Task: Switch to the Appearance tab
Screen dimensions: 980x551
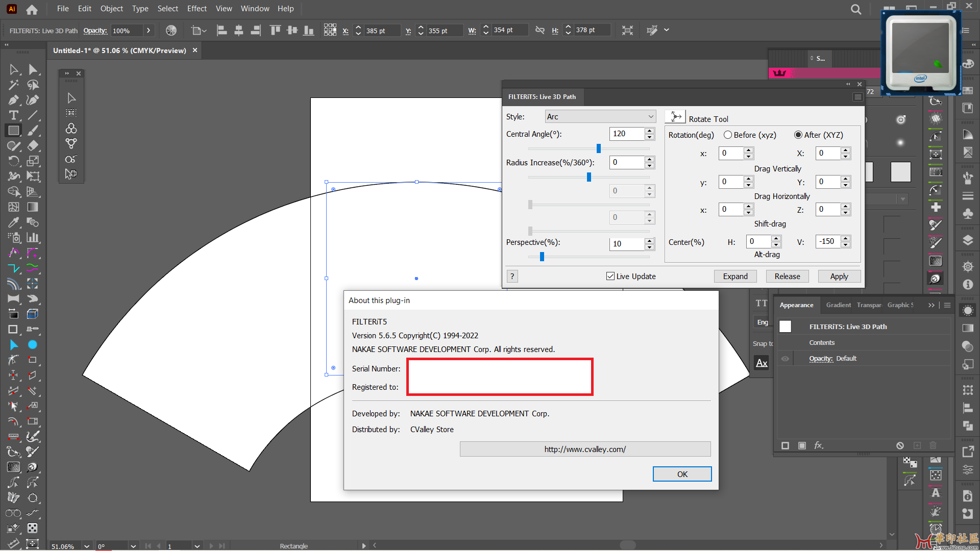Action: click(x=796, y=305)
